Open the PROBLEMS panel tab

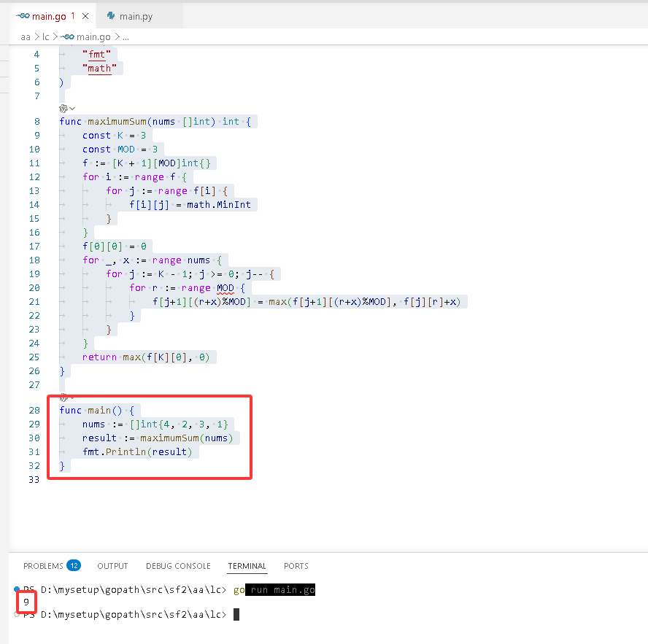pyautogui.click(x=43, y=566)
